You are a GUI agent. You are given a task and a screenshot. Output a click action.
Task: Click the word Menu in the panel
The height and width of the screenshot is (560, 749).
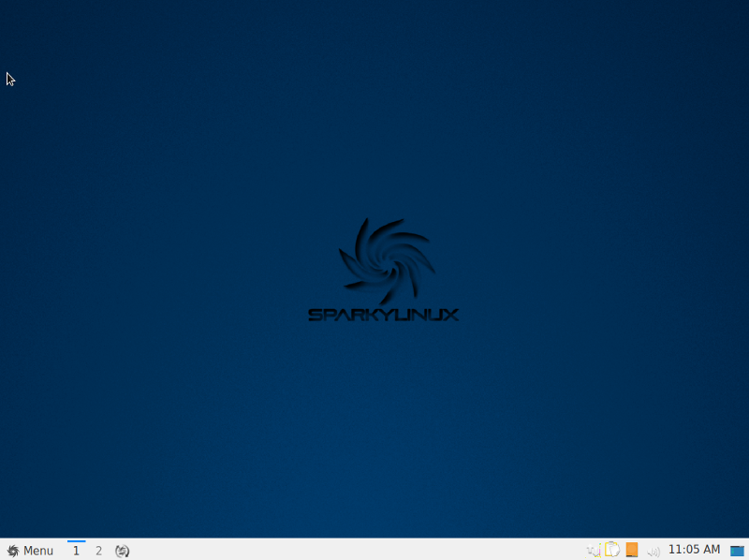point(38,551)
